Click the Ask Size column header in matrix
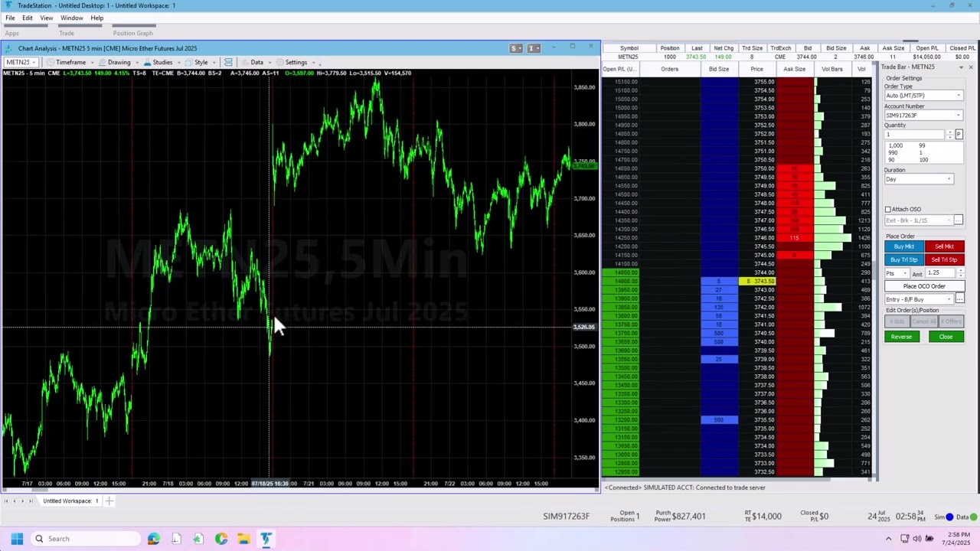 coord(794,69)
